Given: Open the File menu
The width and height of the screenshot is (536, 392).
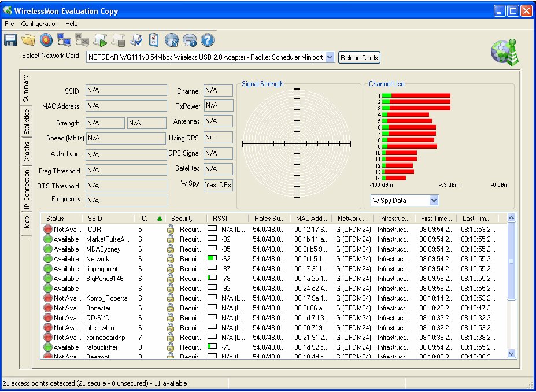Looking at the screenshot, I should click(10, 24).
